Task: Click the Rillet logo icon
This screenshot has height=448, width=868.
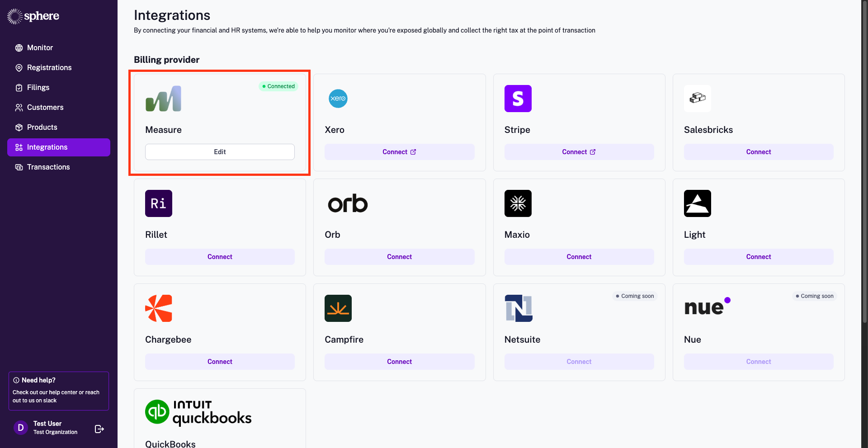Action: pyautogui.click(x=159, y=203)
